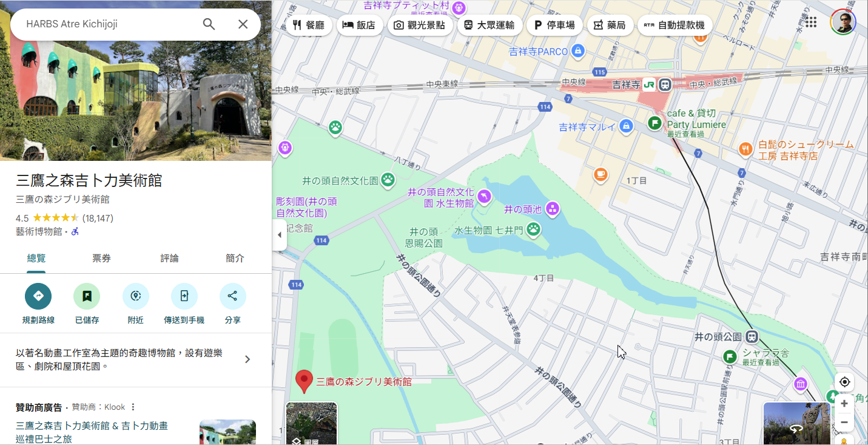Zoom out the map with minus button
Screen dimensions: 868x445
coord(844,423)
